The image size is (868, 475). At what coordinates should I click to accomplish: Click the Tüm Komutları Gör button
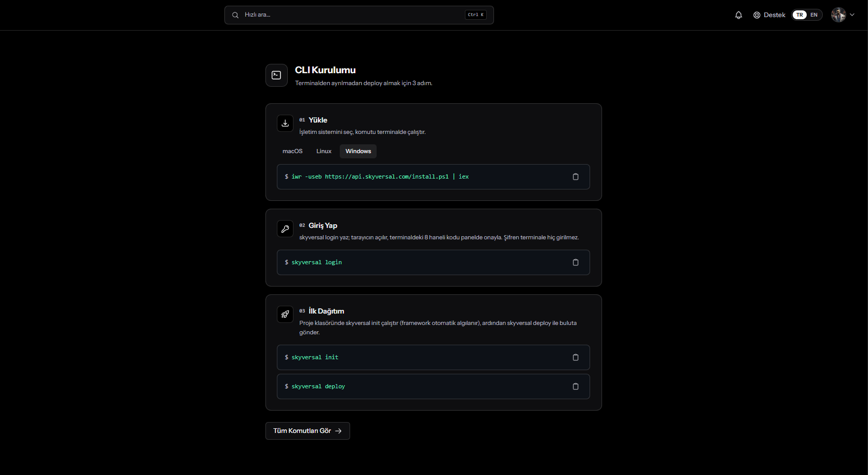[x=308, y=431]
